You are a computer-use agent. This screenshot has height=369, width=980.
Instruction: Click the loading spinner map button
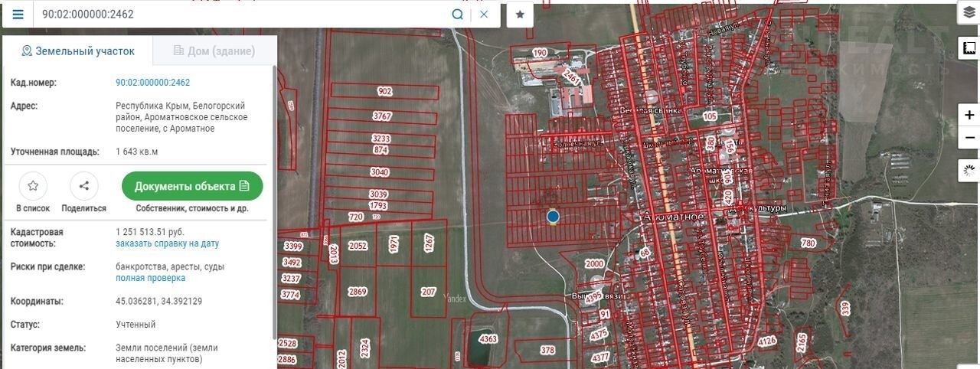969,170
